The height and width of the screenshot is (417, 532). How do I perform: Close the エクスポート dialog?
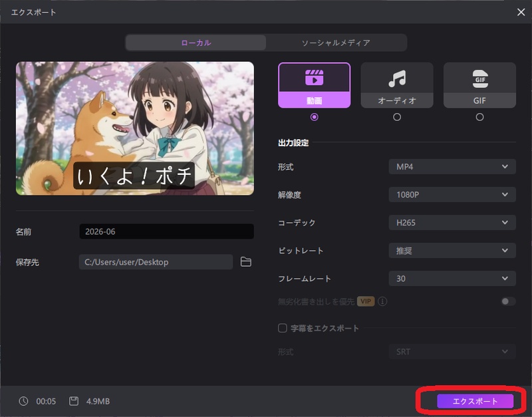tap(521, 12)
